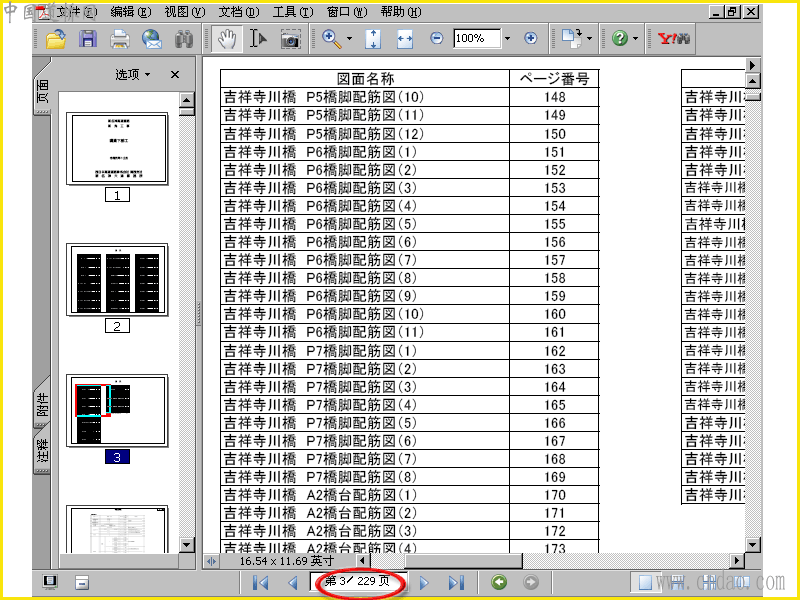The width and height of the screenshot is (800, 600).
Task: Select the text Select tool
Action: point(258,39)
